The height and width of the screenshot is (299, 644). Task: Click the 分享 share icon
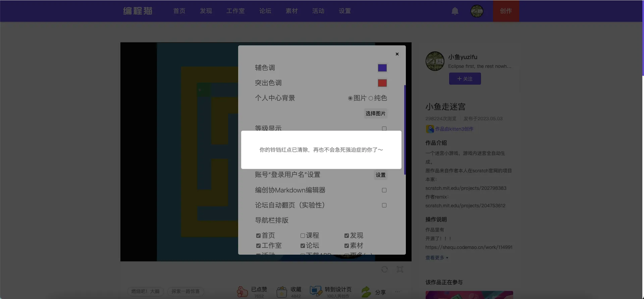[x=366, y=292]
